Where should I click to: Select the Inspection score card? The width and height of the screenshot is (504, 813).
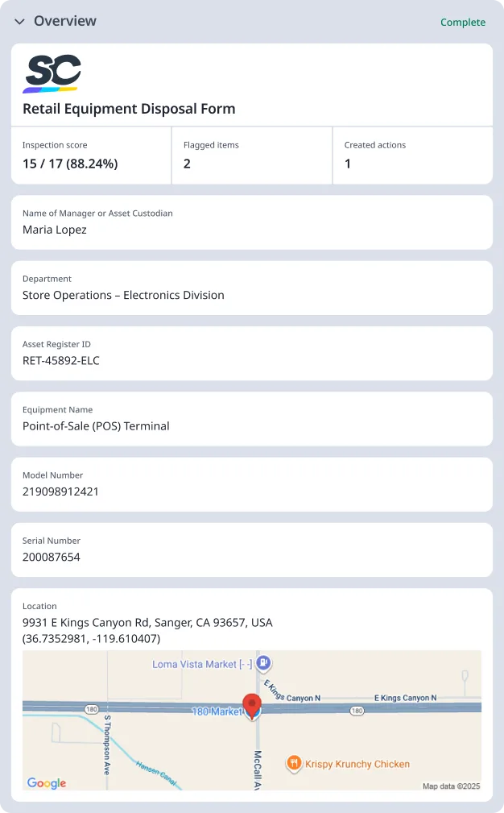coord(91,156)
